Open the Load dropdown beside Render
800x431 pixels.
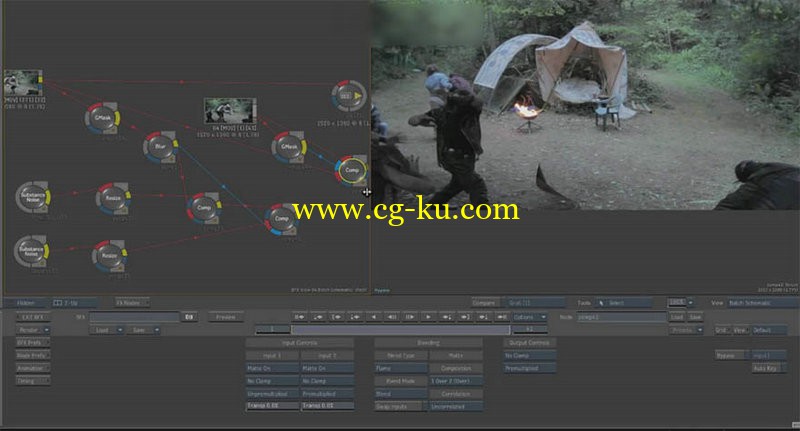pyautogui.click(x=107, y=330)
